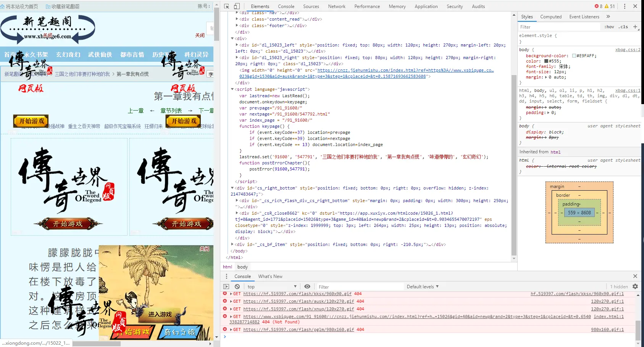Expand the div id dl_15023_left node

click(x=237, y=45)
